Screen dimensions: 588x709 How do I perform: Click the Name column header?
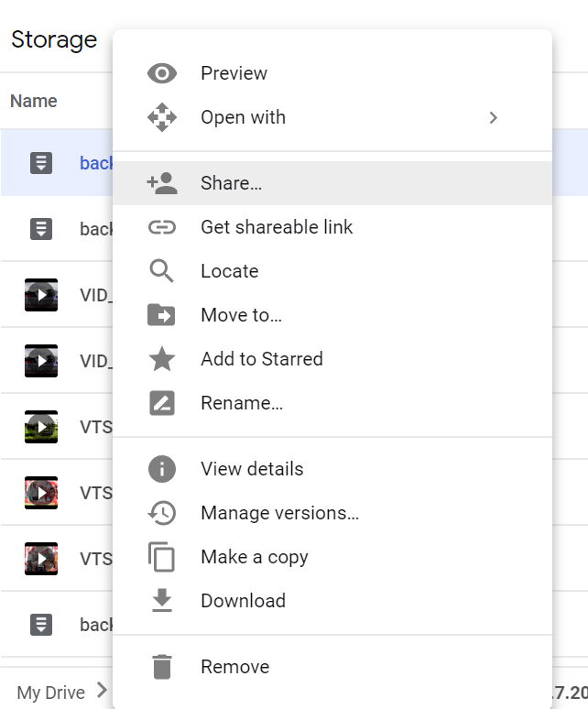point(34,101)
